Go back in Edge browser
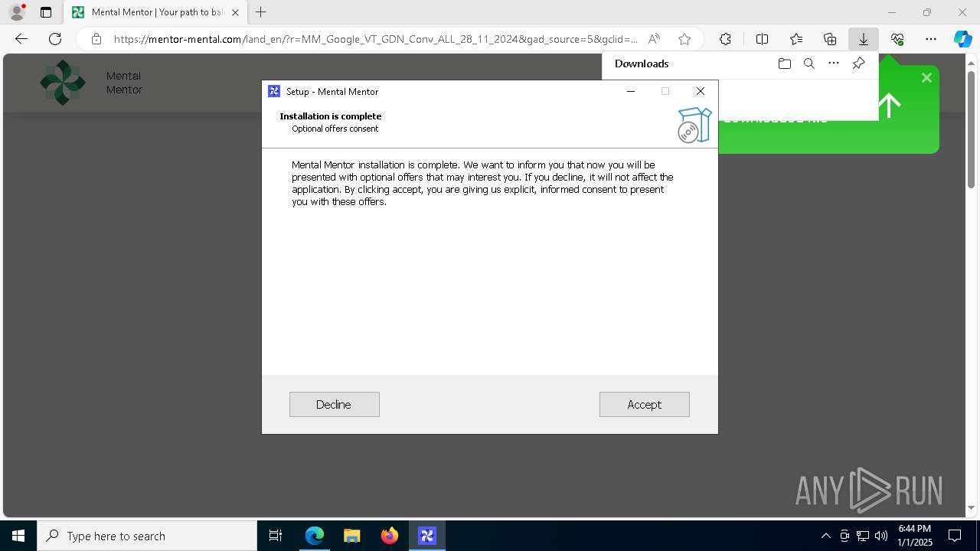Viewport: 980px width, 551px height. (x=21, y=39)
